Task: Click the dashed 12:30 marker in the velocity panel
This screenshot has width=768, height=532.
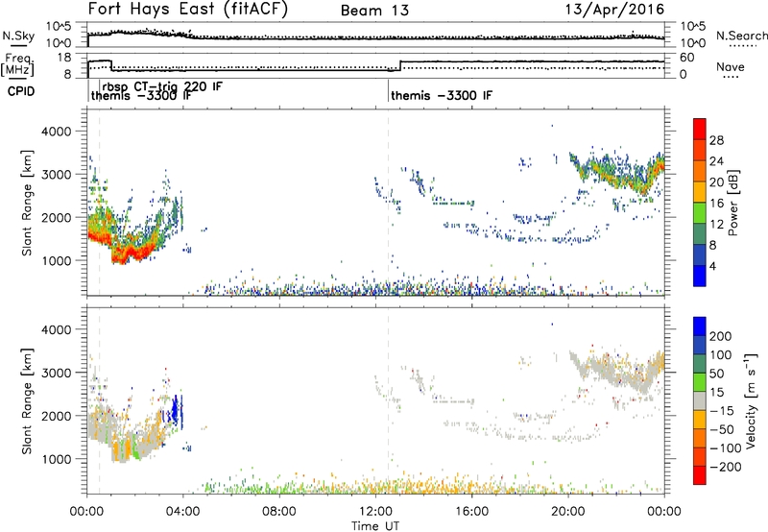Action: coord(389,401)
